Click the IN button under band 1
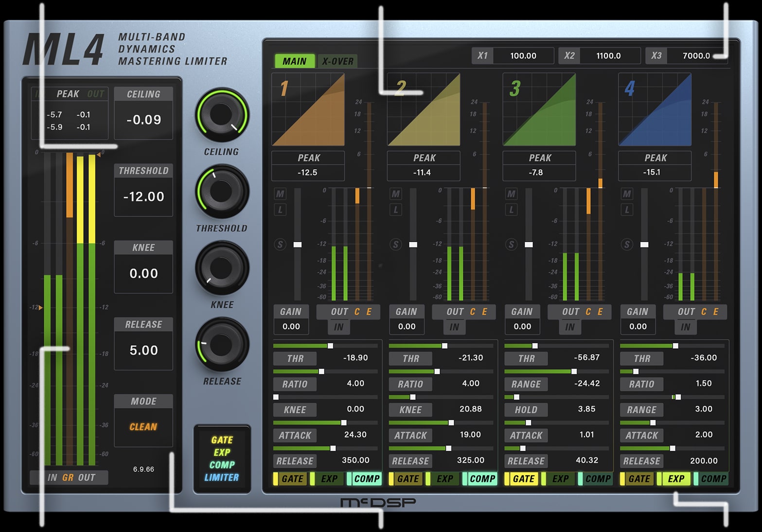 pos(338,327)
